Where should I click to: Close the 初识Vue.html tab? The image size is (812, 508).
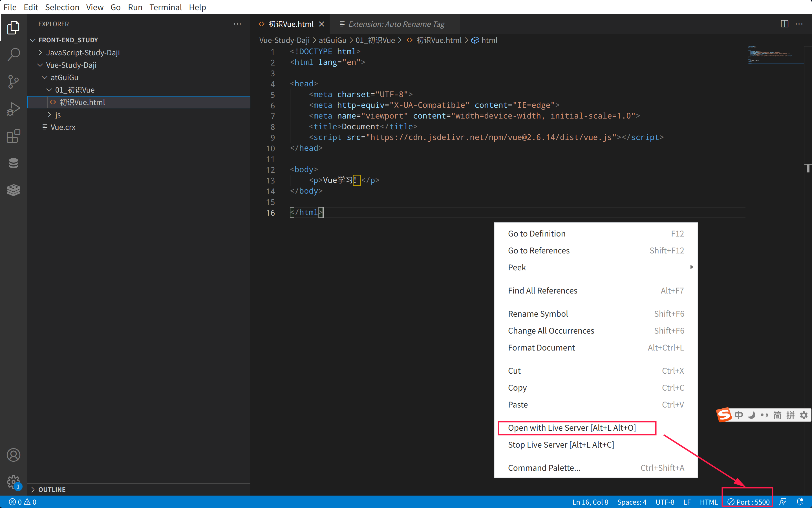click(321, 24)
